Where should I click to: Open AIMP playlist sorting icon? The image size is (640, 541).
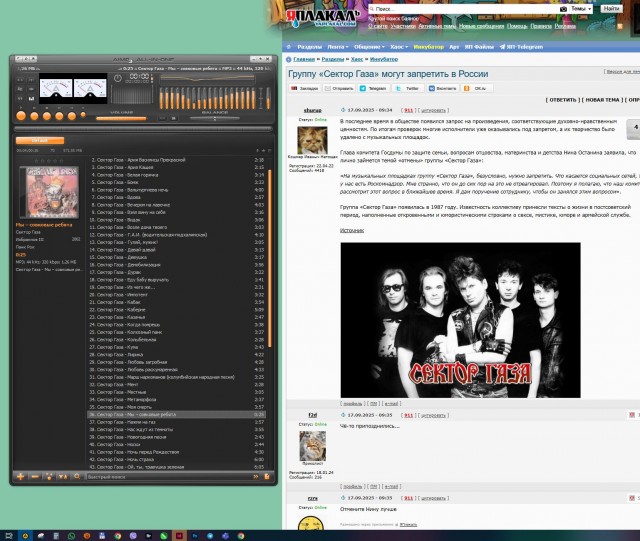coord(63,476)
